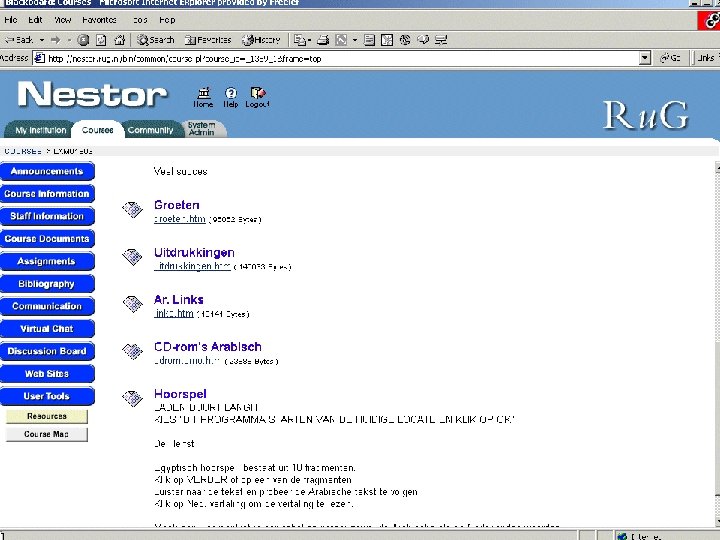
Task: Click the Nestor Help icon
Action: 231,97
